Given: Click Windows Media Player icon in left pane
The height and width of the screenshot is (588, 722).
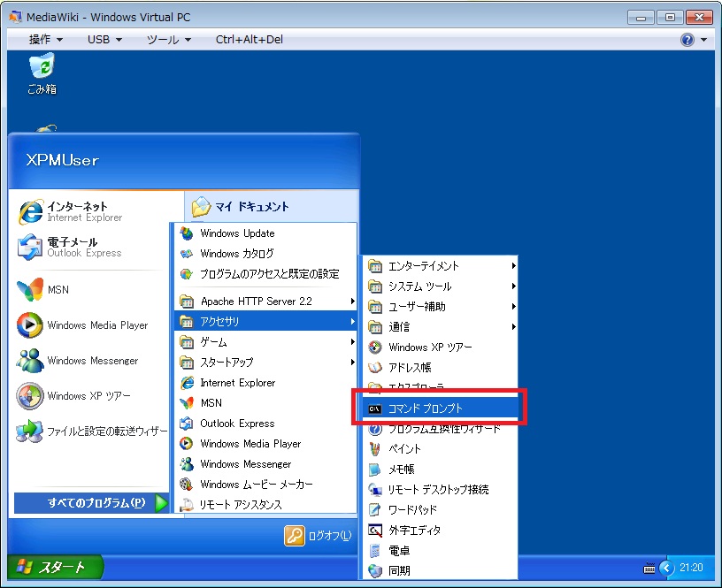Looking at the screenshot, I should click(30, 325).
